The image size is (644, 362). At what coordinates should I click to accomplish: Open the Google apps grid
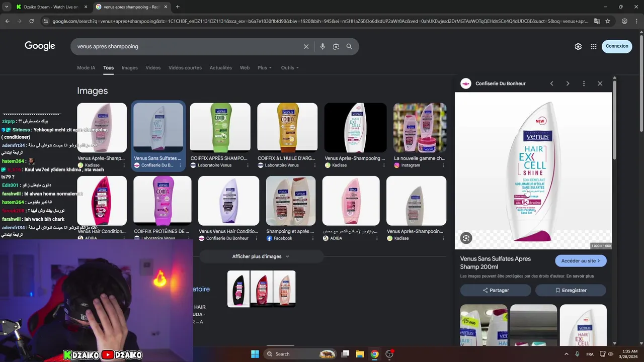(594, 46)
